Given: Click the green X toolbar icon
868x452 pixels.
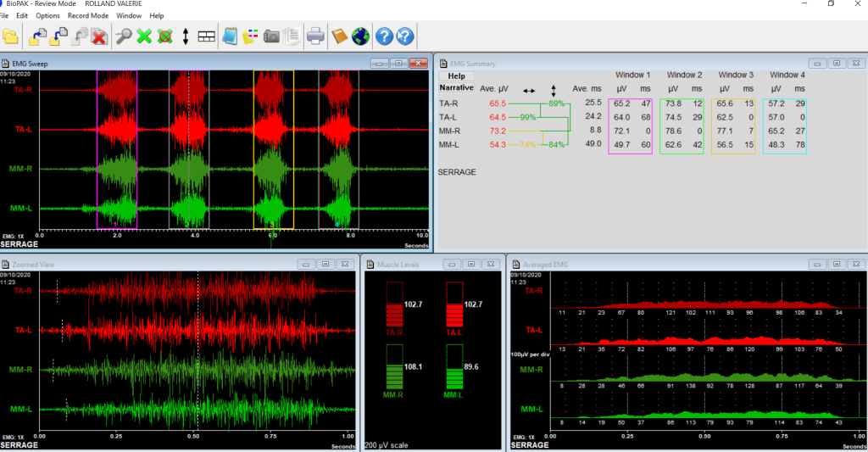Looking at the screenshot, I should (x=145, y=36).
